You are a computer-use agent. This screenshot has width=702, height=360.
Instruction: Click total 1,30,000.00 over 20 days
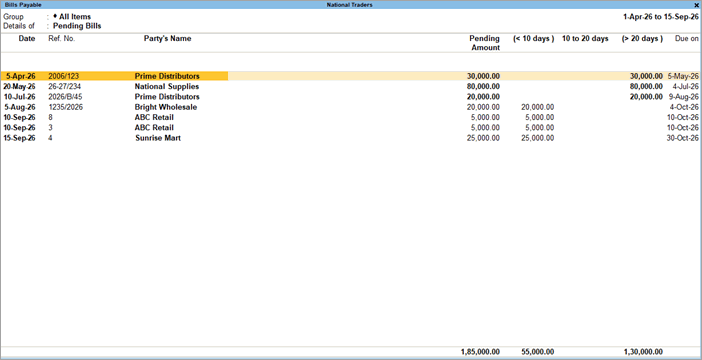(x=643, y=352)
